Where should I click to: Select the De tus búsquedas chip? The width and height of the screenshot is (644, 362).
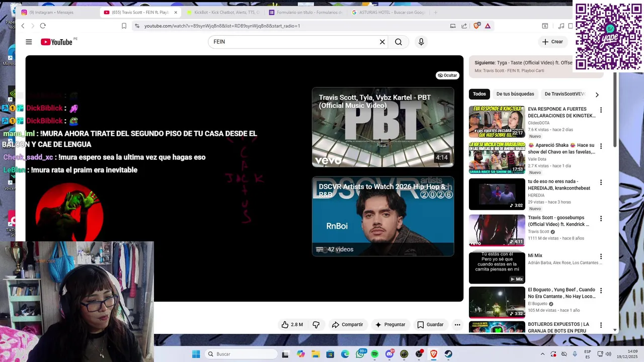515,94
